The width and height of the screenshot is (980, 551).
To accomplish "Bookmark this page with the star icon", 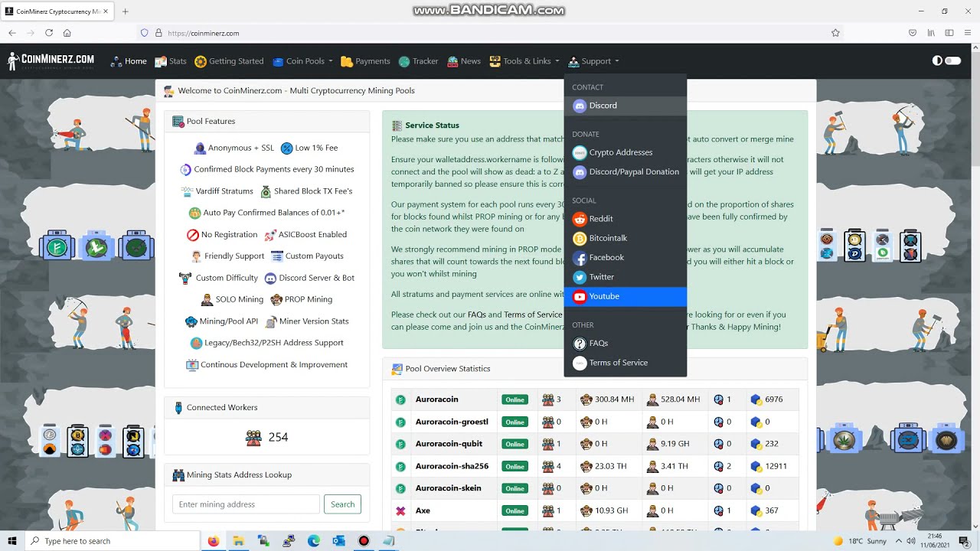I will [x=835, y=33].
